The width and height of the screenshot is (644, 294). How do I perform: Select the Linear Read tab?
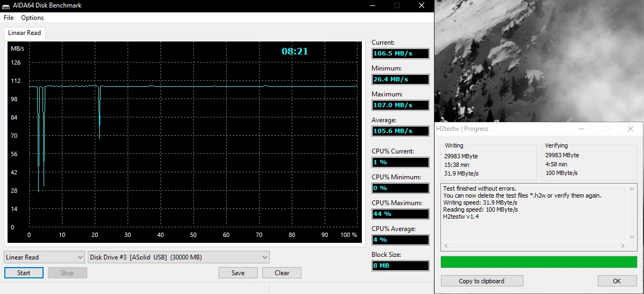point(25,33)
